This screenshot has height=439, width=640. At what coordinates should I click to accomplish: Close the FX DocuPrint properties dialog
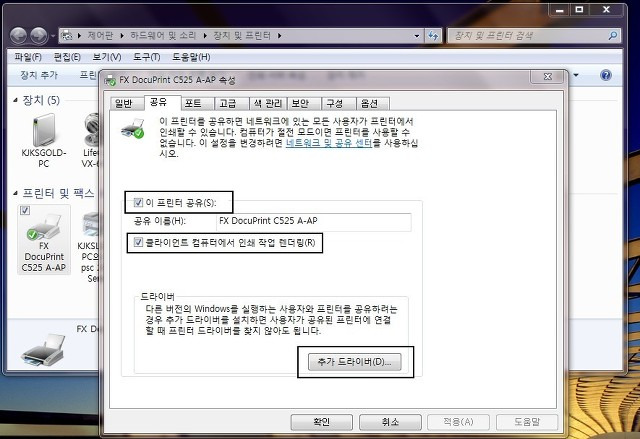548,76
